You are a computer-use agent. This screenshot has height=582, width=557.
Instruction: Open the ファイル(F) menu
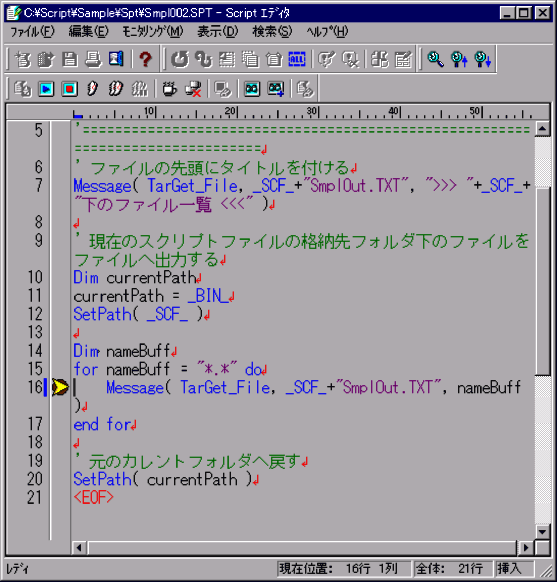coord(32,32)
